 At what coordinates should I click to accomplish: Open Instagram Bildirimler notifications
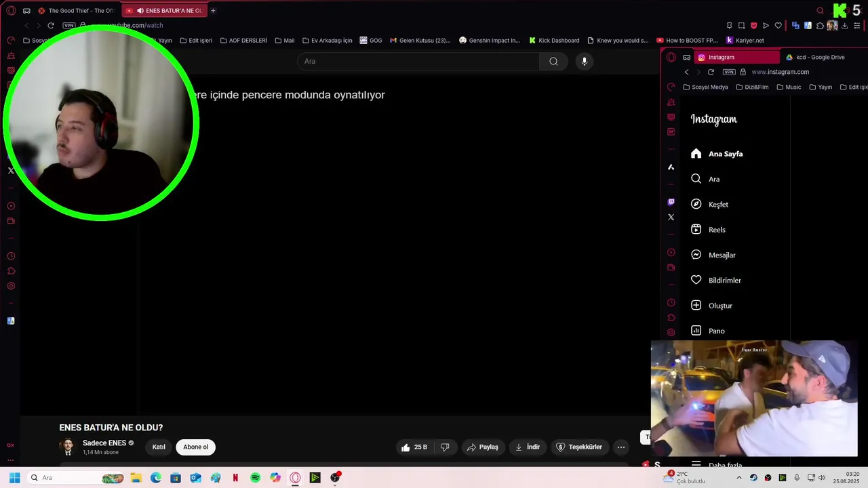[715, 281]
